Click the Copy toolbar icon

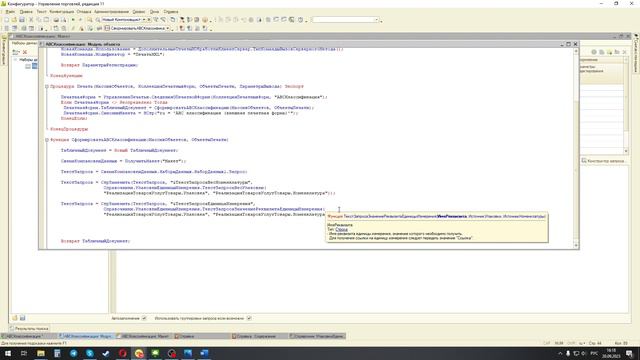[39, 20]
